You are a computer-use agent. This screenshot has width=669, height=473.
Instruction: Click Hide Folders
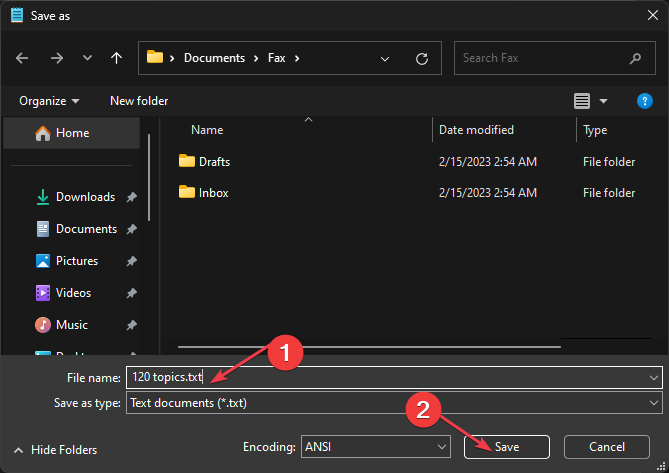pos(55,450)
